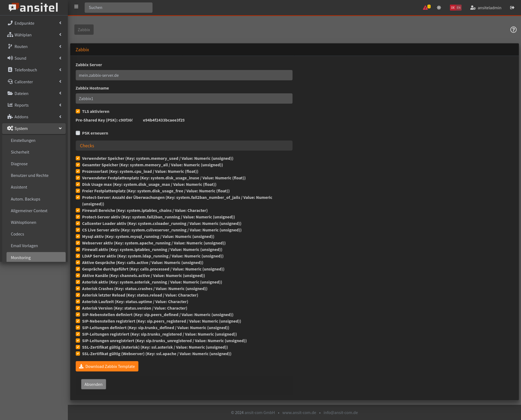Click the hamburger menu icon

76,7
